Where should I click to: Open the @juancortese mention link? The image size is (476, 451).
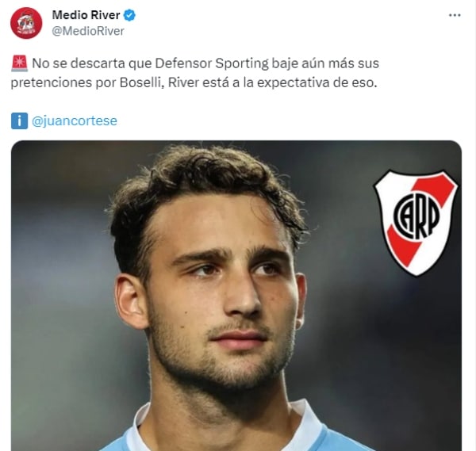[x=75, y=120]
